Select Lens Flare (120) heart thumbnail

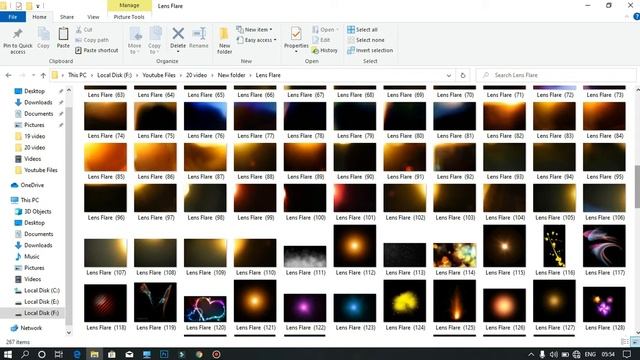[x=205, y=308]
